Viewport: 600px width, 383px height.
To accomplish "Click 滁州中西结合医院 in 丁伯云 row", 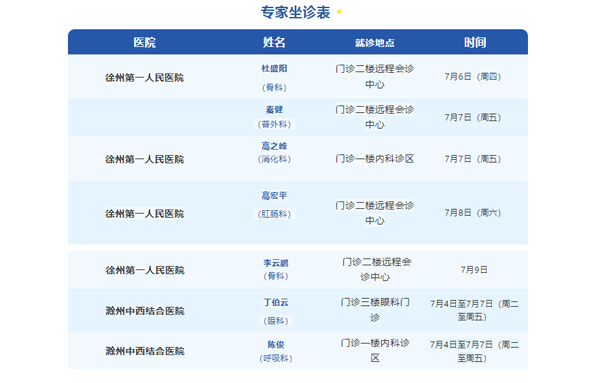I will click(145, 311).
